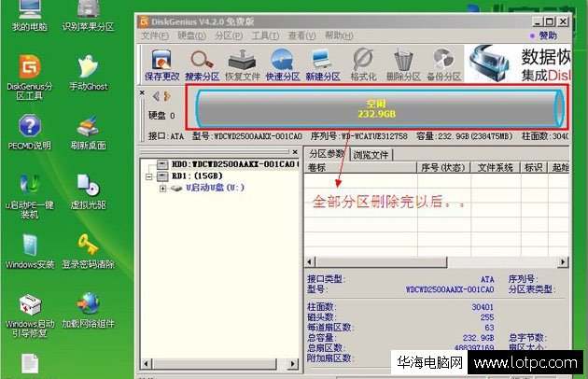
Task: Click the 数据恢复 banner advertisement
Action: coord(517,63)
